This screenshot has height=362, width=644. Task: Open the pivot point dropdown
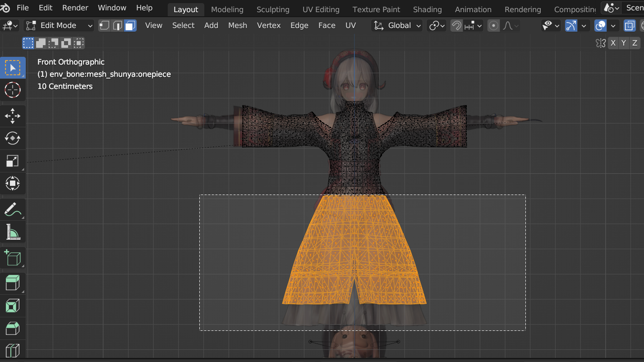pyautogui.click(x=437, y=26)
